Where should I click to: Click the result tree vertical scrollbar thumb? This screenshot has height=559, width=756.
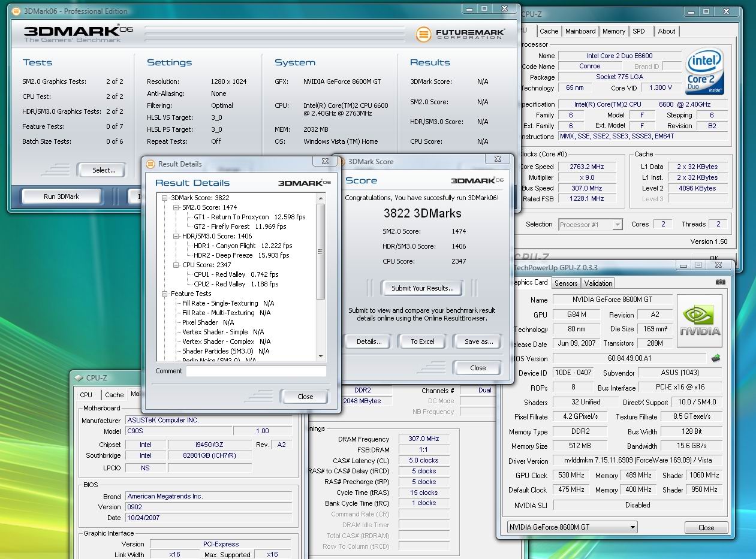321,252
